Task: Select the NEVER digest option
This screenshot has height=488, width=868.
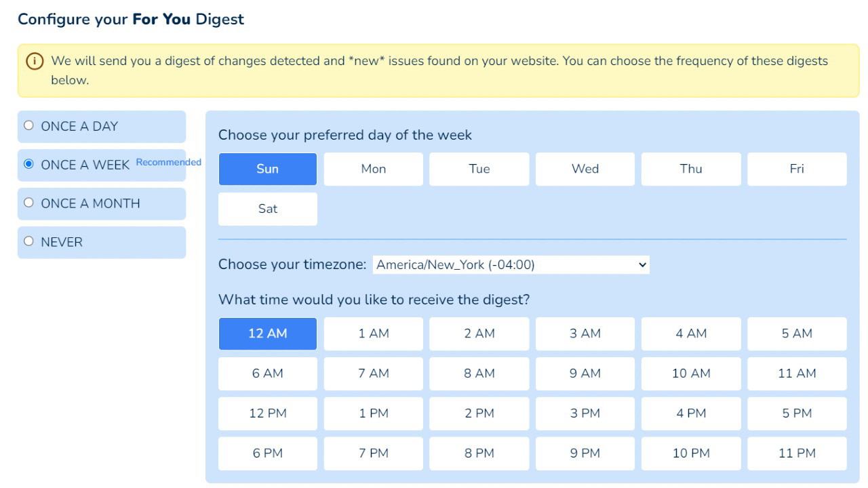Action: [x=28, y=241]
